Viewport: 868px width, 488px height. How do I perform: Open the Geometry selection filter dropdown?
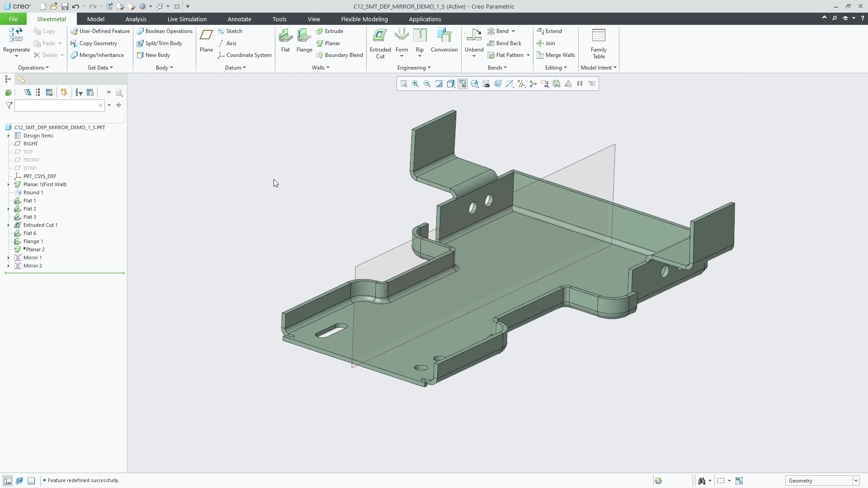(x=856, y=480)
